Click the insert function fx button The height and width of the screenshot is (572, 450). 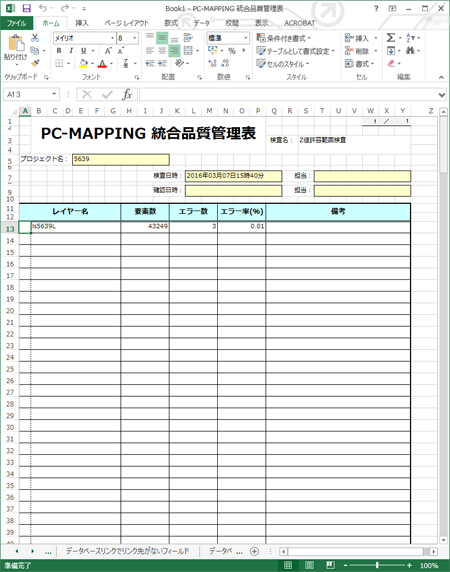click(x=127, y=94)
